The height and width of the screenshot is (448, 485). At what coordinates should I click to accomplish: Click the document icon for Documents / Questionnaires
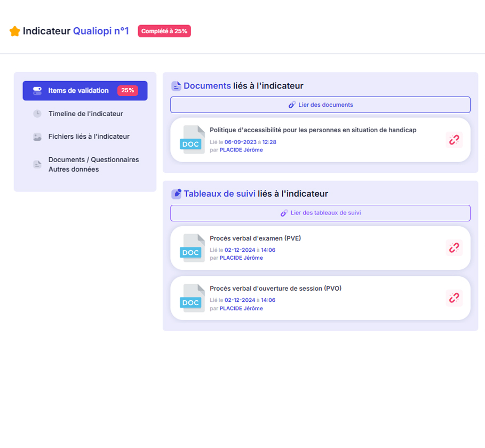coord(37,164)
